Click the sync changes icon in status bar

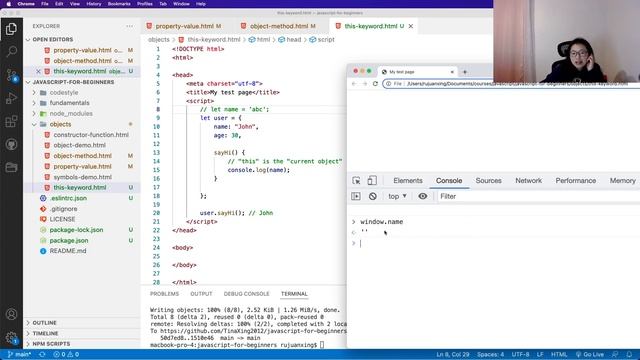(x=42, y=354)
